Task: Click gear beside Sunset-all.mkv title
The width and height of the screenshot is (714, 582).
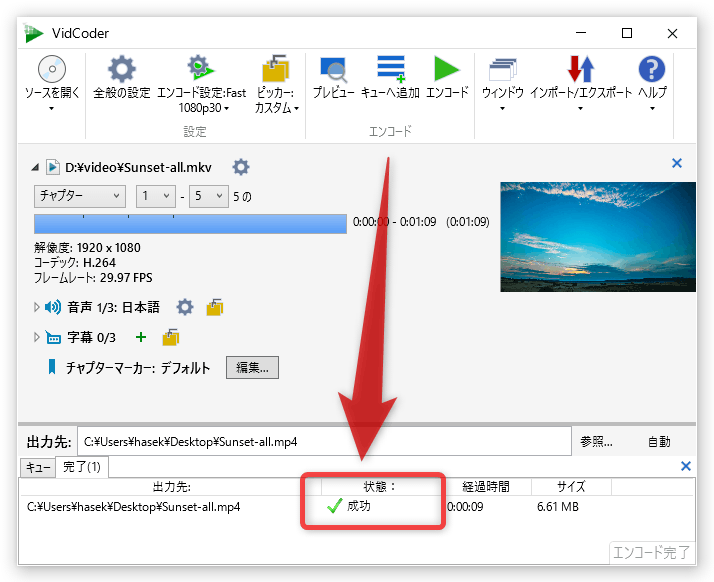Action: (x=241, y=167)
